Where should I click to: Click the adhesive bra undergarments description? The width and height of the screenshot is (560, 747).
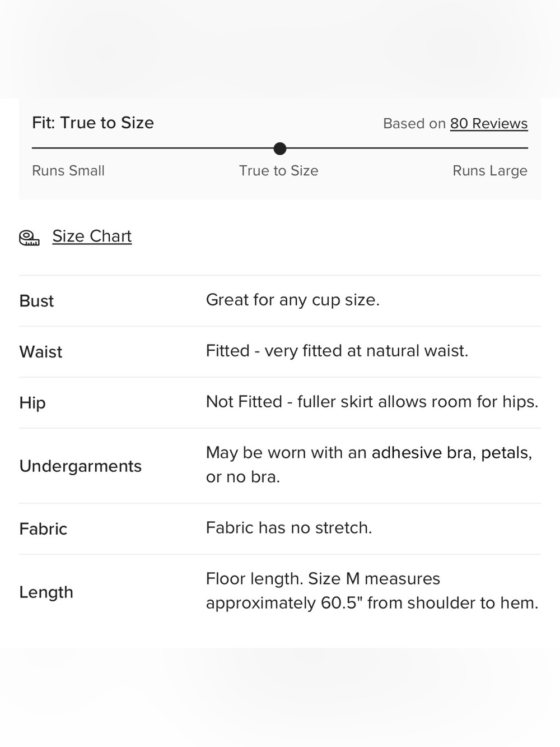(369, 465)
